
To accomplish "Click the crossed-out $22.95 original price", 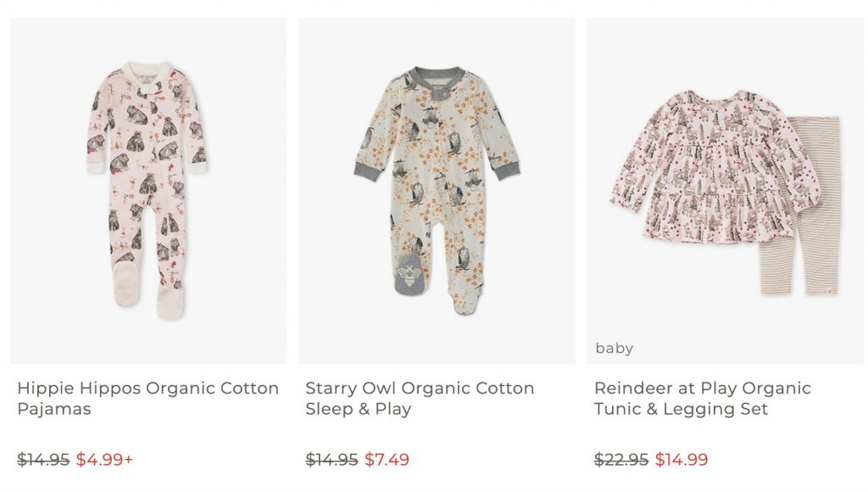I will click(x=621, y=460).
